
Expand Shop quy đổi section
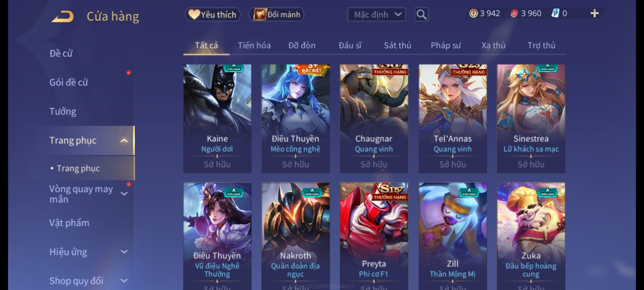click(124, 281)
